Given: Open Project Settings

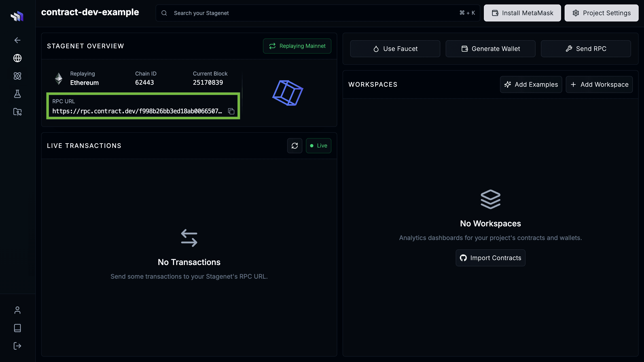Looking at the screenshot, I should tap(601, 13).
